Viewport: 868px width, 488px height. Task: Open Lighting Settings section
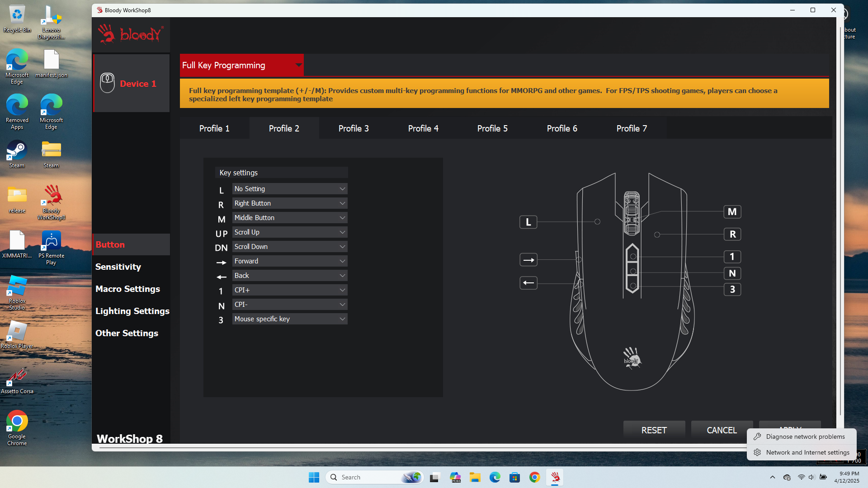pyautogui.click(x=132, y=311)
